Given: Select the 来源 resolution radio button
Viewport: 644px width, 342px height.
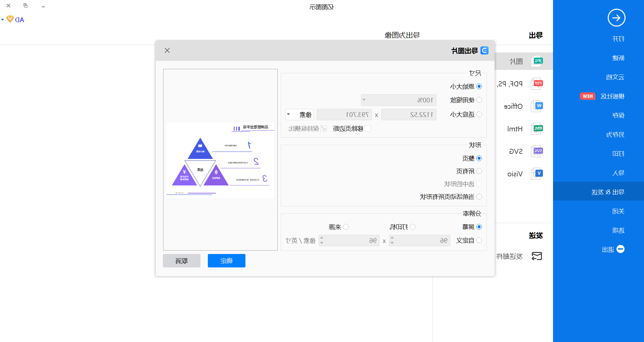Looking at the screenshot, I should 346,227.
